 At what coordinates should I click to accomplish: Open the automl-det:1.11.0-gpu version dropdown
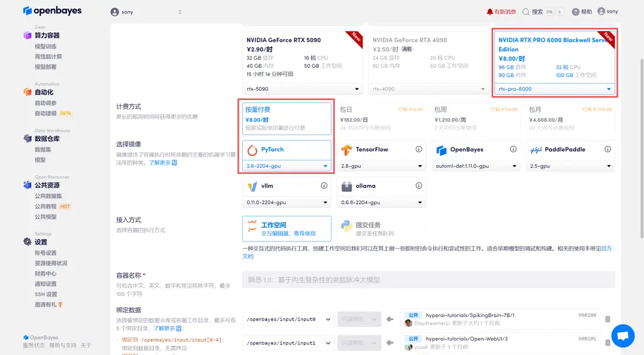pos(476,166)
